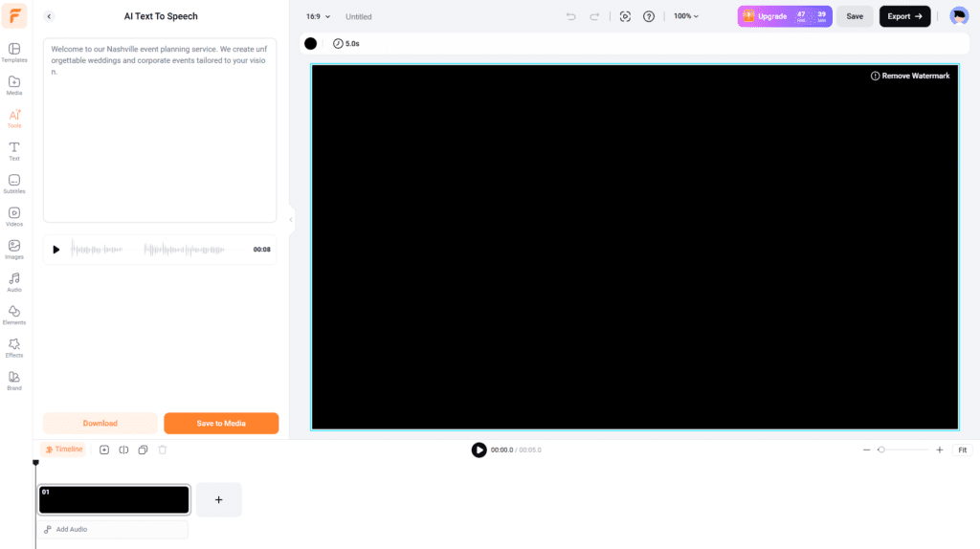The height and width of the screenshot is (549, 980).
Task: Open the Subtitles sidebar panel
Action: (x=14, y=184)
